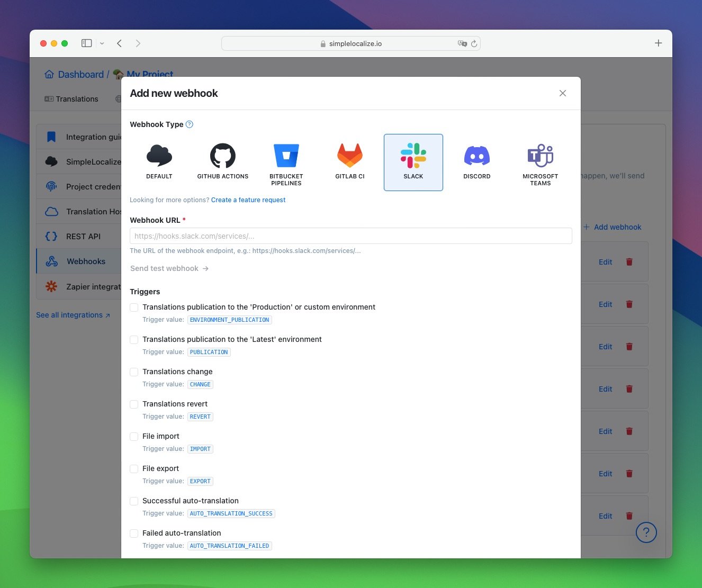Choose Bitbucket Pipelines webhook type
The height and width of the screenshot is (588, 702).
click(286, 162)
